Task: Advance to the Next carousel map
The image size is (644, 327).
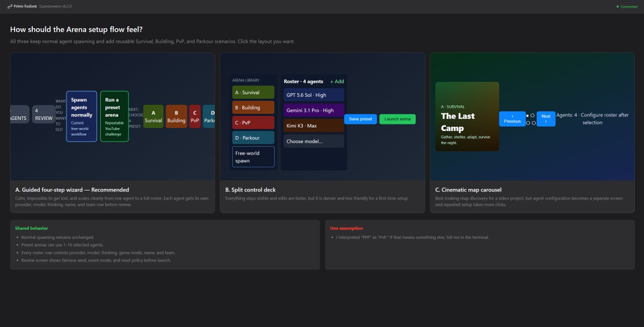Action: click(546, 119)
